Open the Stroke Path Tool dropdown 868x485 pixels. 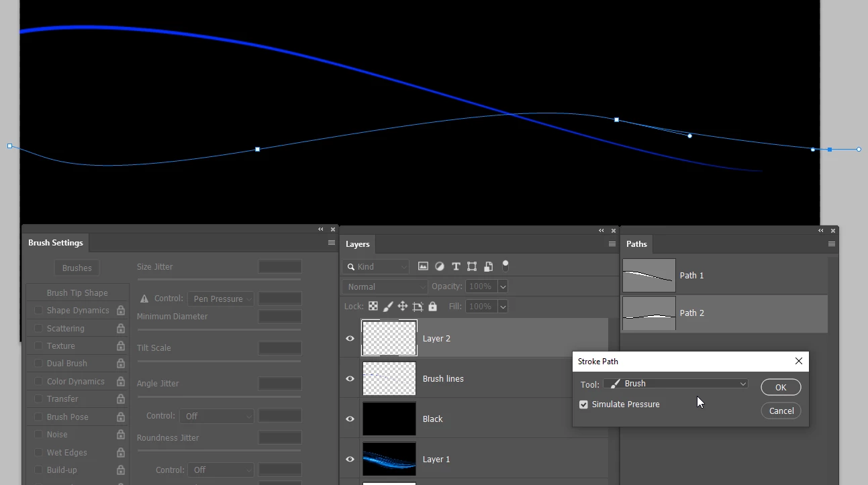click(x=675, y=384)
